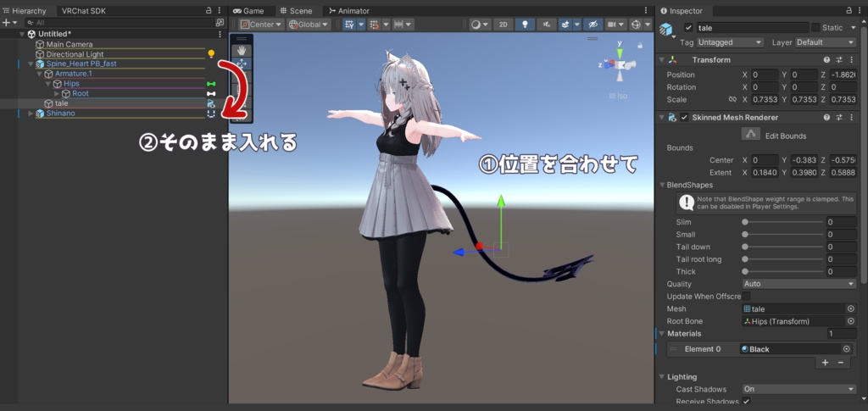868x411 pixels.
Task: Click the orientation gizmo lock icon
Action: tap(640, 46)
